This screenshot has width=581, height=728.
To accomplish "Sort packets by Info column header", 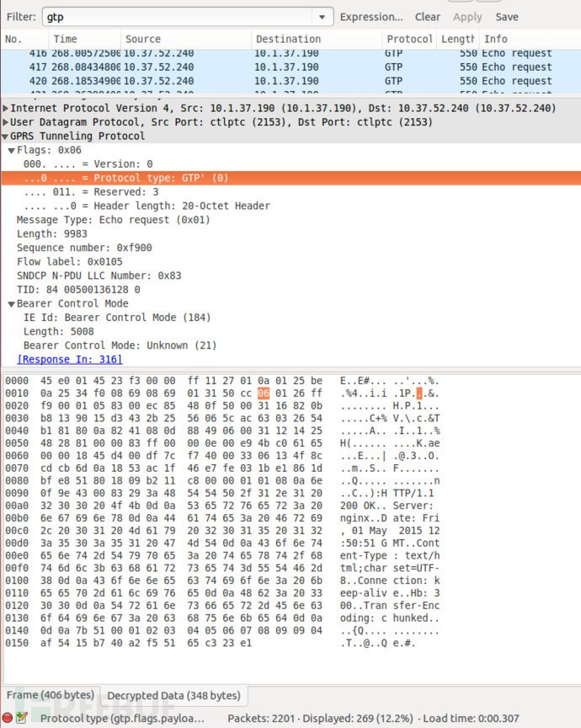I will pos(529,39).
